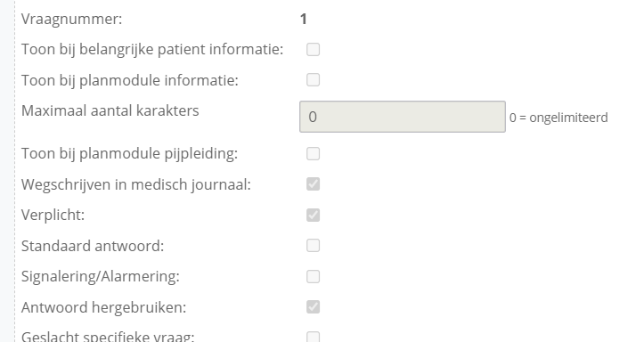Check the 'Toon bij planmodule pijpleiding' box
Image resolution: width=644 pixels, height=342 pixels.
[313, 153]
